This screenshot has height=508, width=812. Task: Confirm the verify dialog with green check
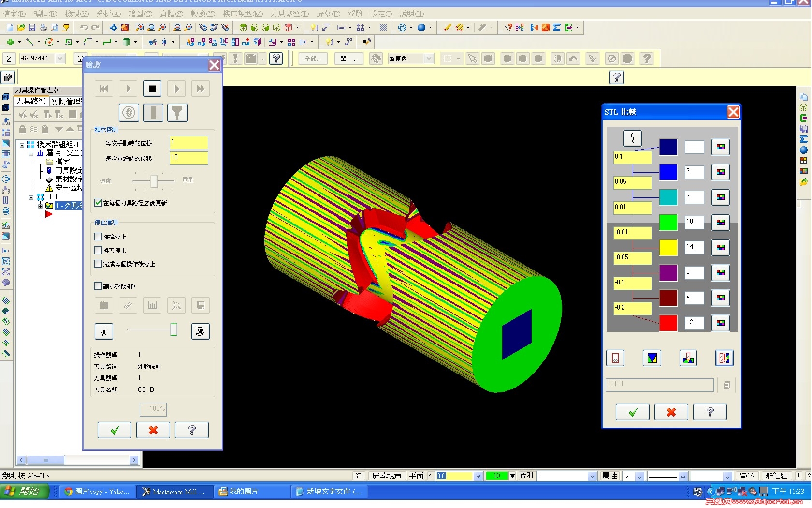tap(115, 430)
